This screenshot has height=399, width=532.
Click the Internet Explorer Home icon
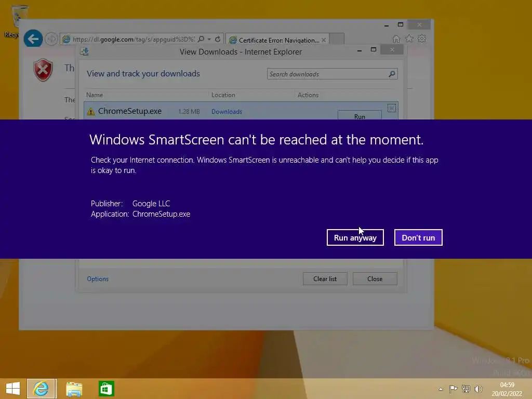coord(396,38)
